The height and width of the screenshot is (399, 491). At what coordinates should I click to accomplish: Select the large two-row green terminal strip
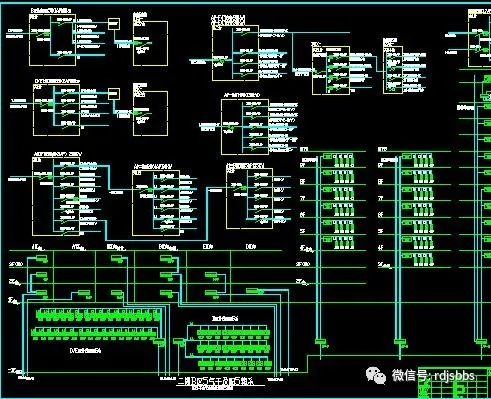coord(95,324)
